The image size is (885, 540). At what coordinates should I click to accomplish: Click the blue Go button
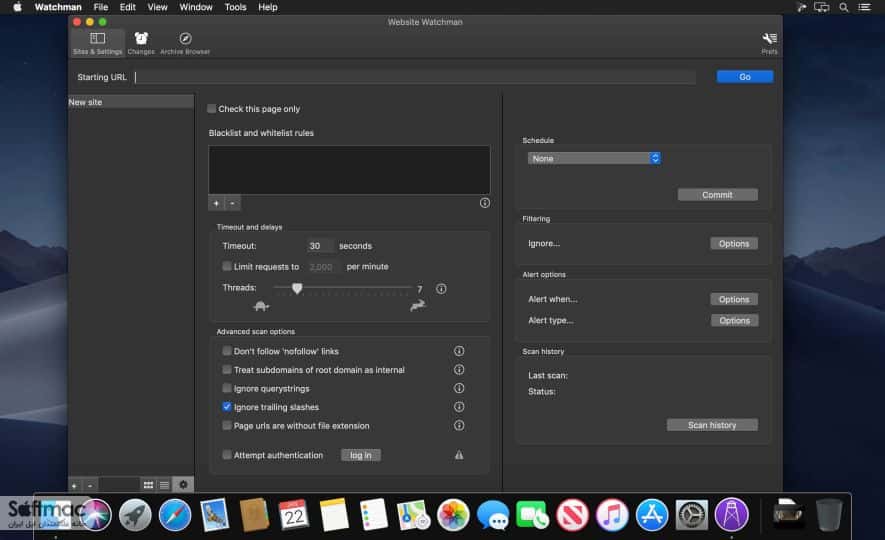tap(744, 77)
